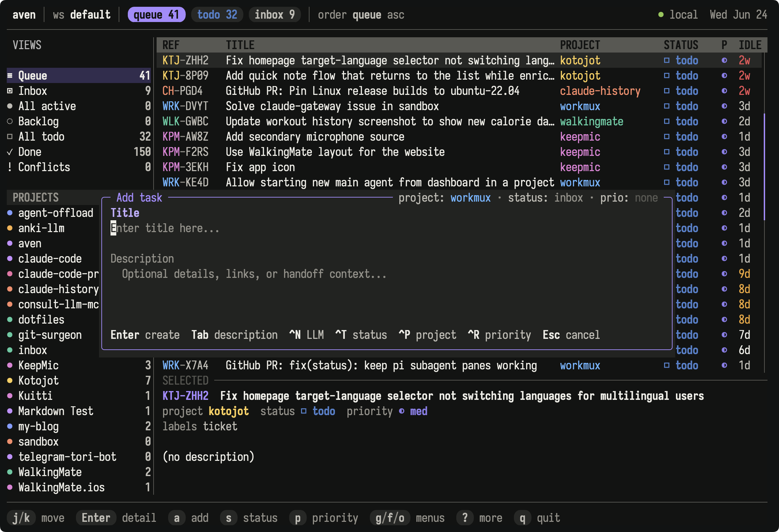Change status inbox in Add task header
This screenshot has width=779, height=532.
(x=545, y=198)
